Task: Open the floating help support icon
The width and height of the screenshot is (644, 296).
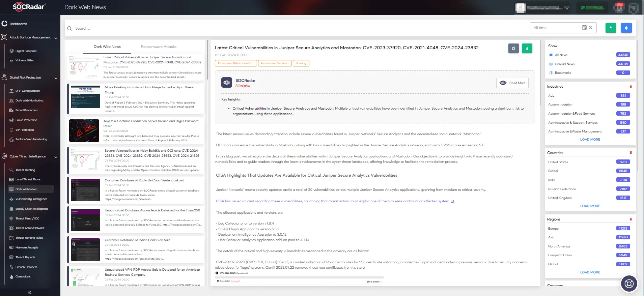Action: pos(629,284)
